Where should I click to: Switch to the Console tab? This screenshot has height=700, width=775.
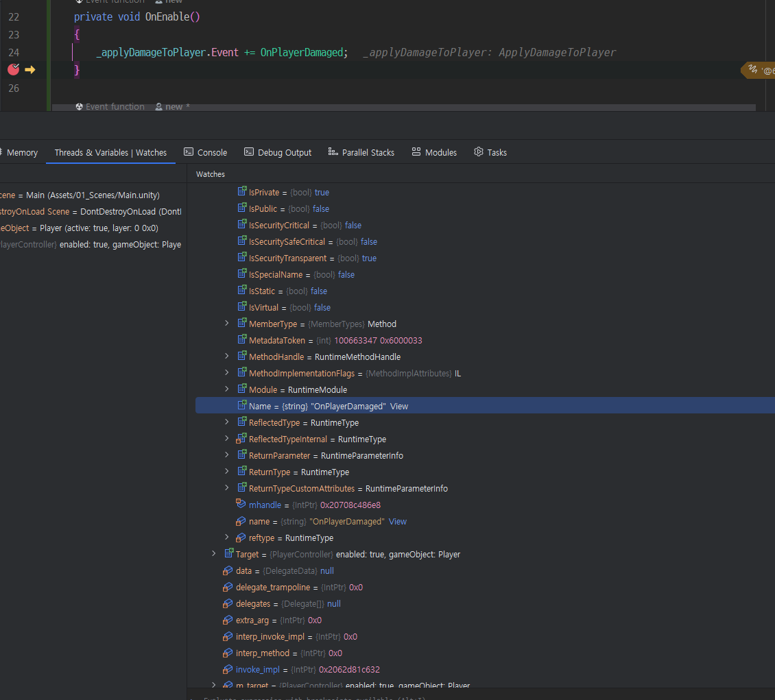(x=206, y=153)
